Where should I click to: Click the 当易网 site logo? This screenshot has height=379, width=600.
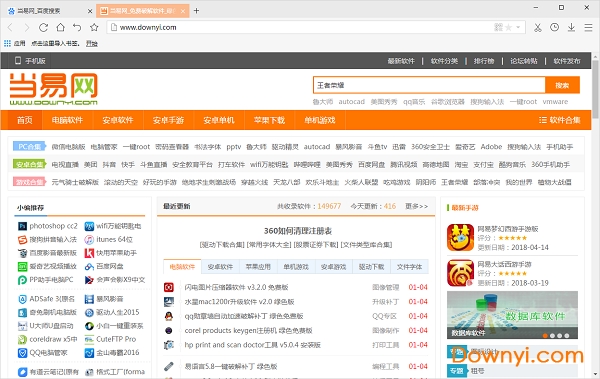54,89
